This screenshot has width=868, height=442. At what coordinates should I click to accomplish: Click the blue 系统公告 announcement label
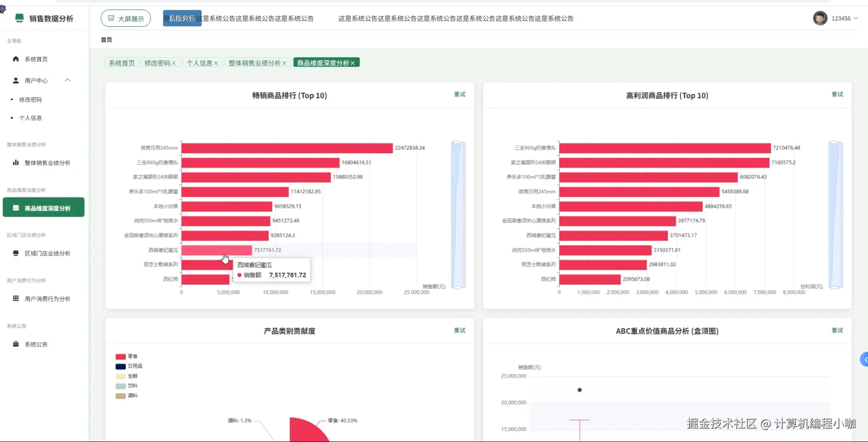click(x=182, y=18)
